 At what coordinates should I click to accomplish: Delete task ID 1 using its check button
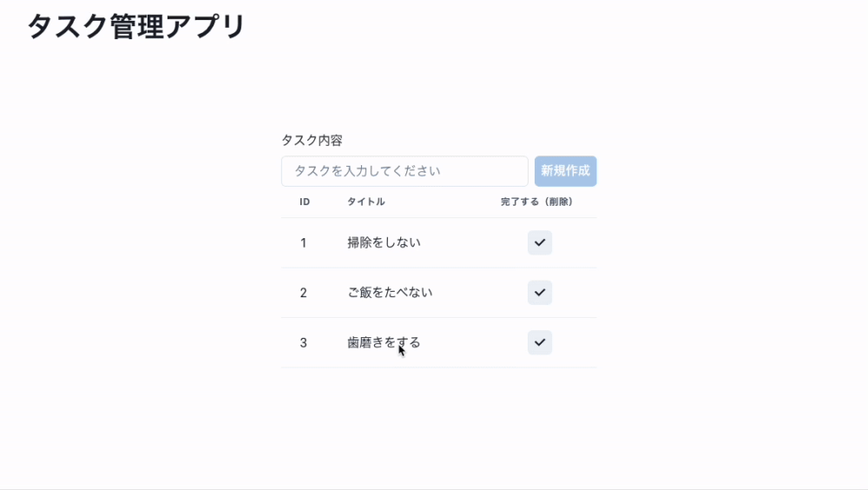[540, 242]
